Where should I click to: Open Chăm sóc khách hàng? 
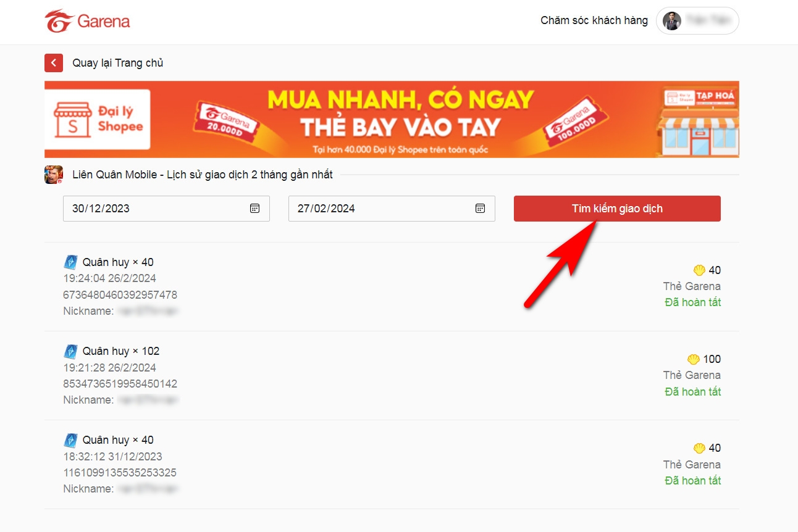click(x=594, y=20)
